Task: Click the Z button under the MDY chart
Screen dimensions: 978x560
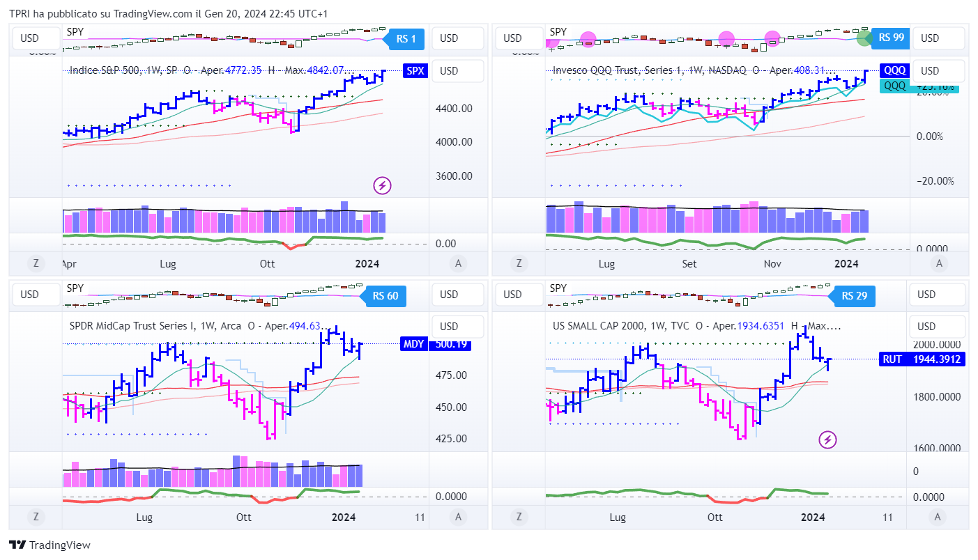Action: coord(35,517)
